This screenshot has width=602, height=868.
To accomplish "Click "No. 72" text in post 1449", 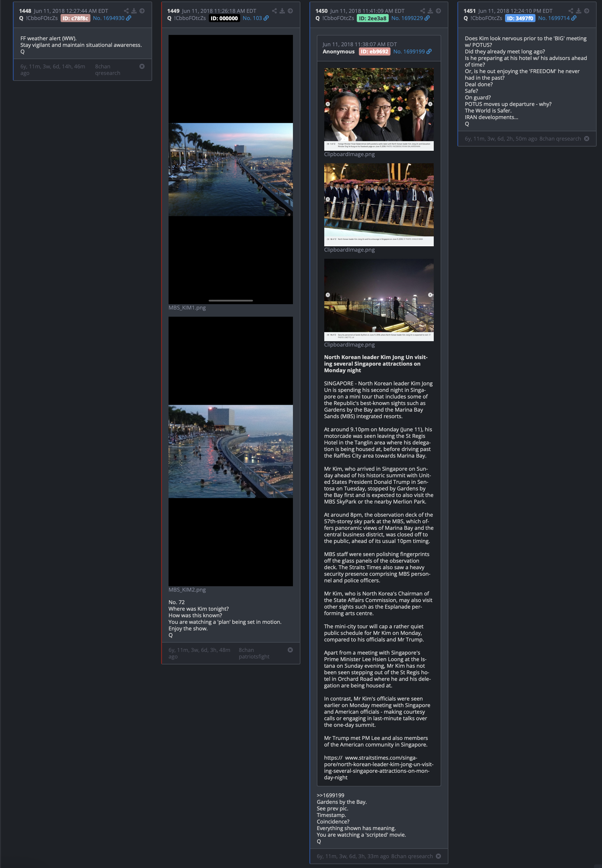I will tap(177, 602).
